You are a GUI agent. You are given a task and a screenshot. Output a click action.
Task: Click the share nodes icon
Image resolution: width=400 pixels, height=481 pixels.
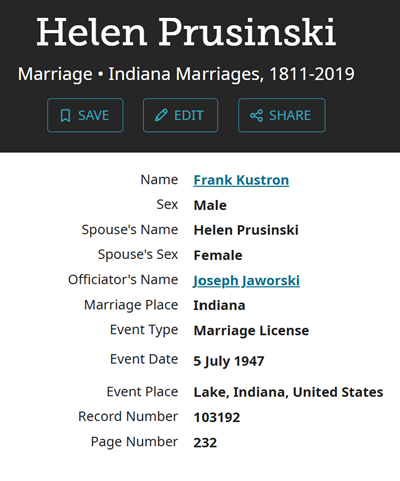(x=256, y=116)
